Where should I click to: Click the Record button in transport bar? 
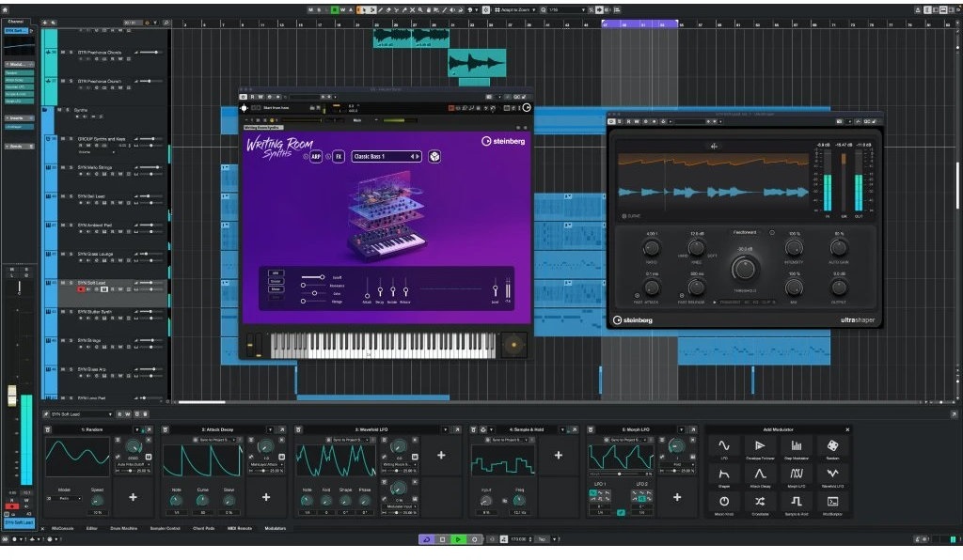click(474, 539)
